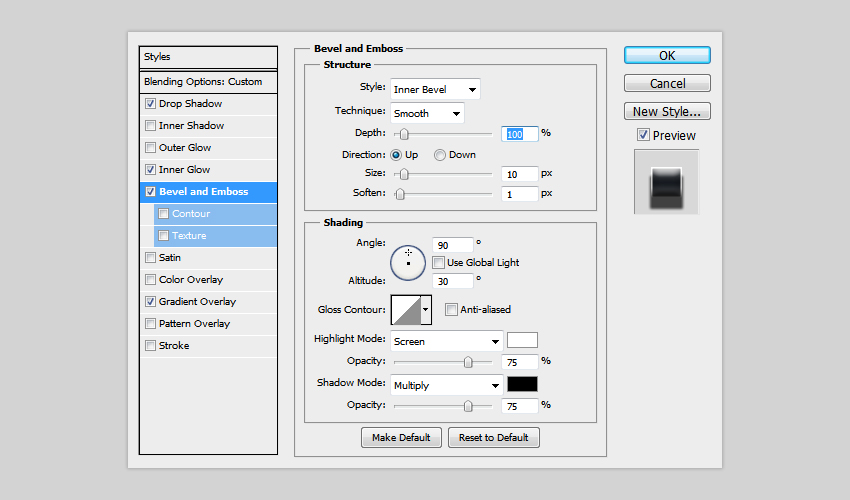Click the style preview thumbnail

click(666, 182)
